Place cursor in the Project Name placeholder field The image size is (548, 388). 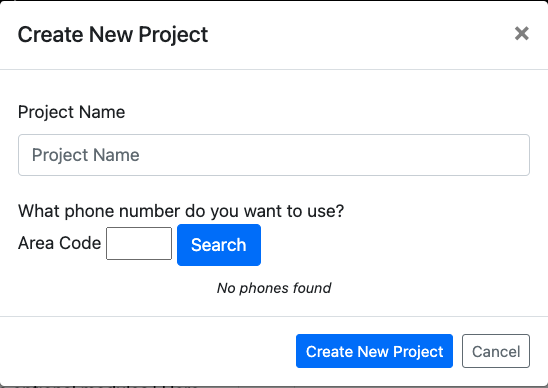274,155
